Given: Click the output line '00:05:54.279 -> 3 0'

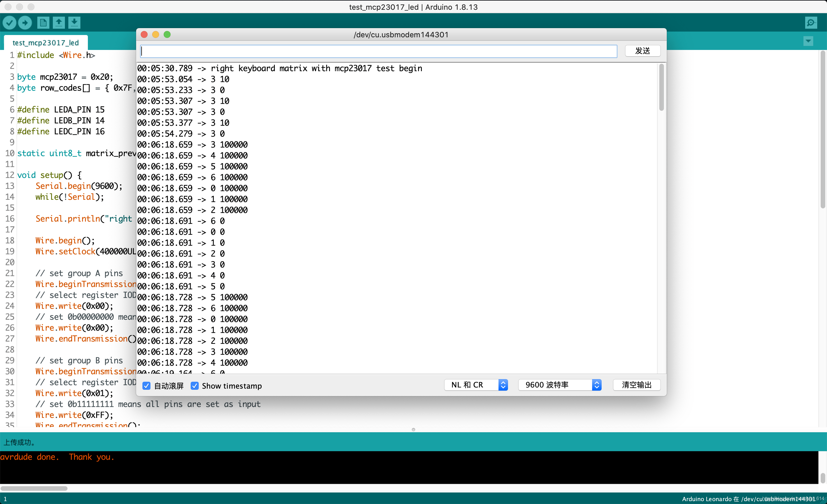Looking at the screenshot, I should click(181, 133).
